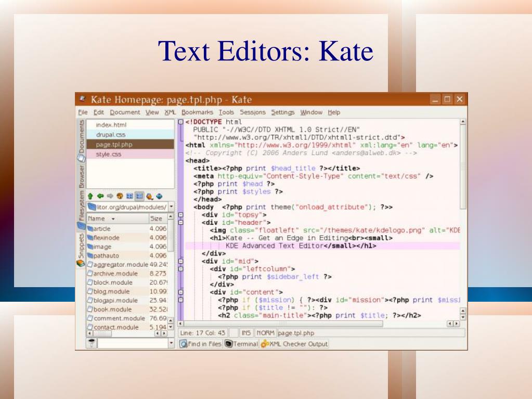Open the Edit menu
The image size is (532, 399).
coord(99,112)
